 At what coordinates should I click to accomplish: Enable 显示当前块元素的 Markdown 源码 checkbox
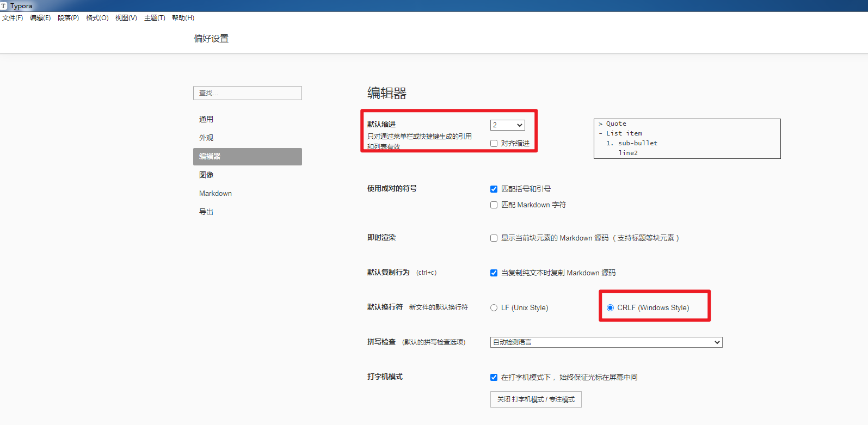tap(494, 238)
